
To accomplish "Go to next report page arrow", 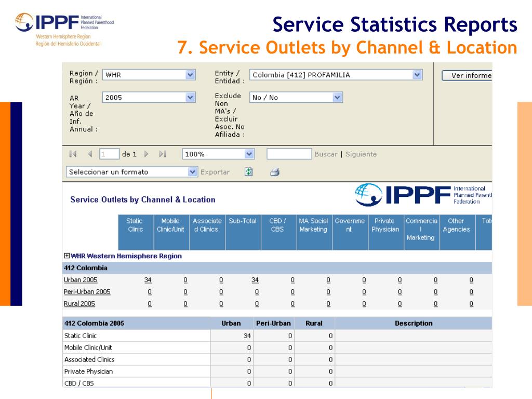I will [146, 154].
